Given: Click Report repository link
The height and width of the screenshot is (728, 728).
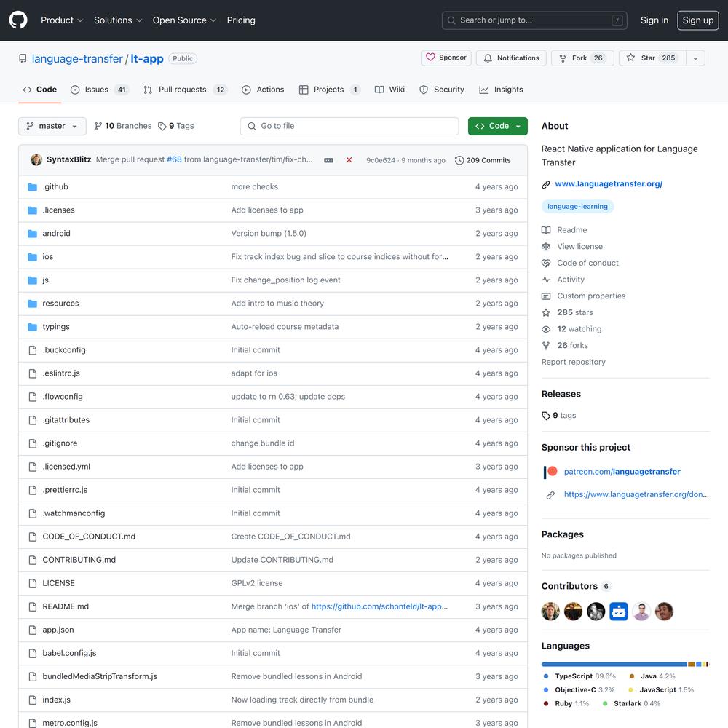Looking at the screenshot, I should tap(573, 362).
